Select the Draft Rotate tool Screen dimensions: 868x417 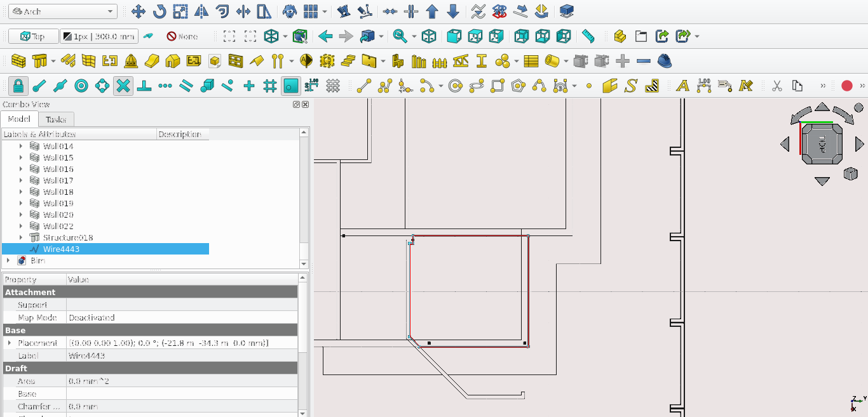[x=159, y=11]
